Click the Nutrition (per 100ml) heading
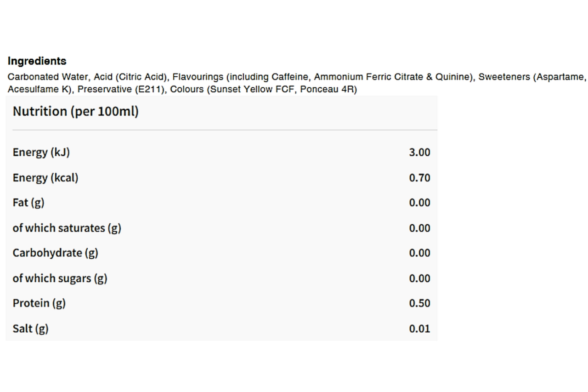This screenshot has width=588, height=392. [75, 112]
